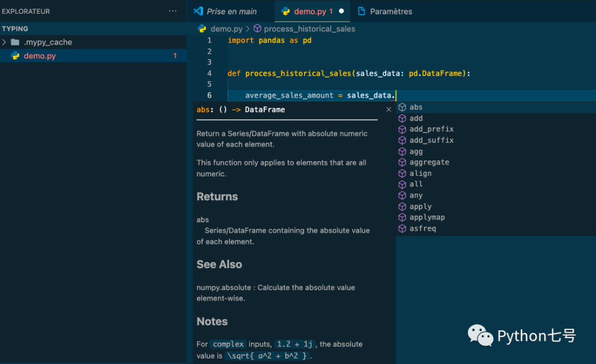Select the .mypy_cache folder row
The height and width of the screenshot is (364, 596).
point(93,42)
